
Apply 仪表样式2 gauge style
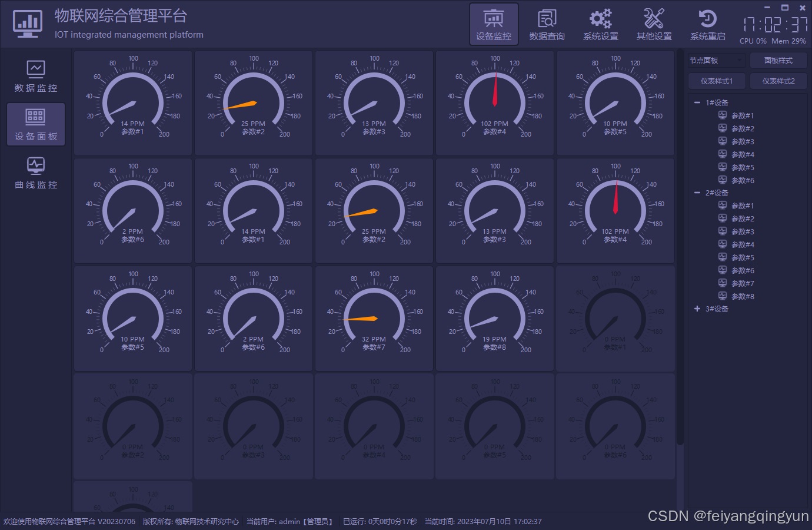[x=778, y=81]
